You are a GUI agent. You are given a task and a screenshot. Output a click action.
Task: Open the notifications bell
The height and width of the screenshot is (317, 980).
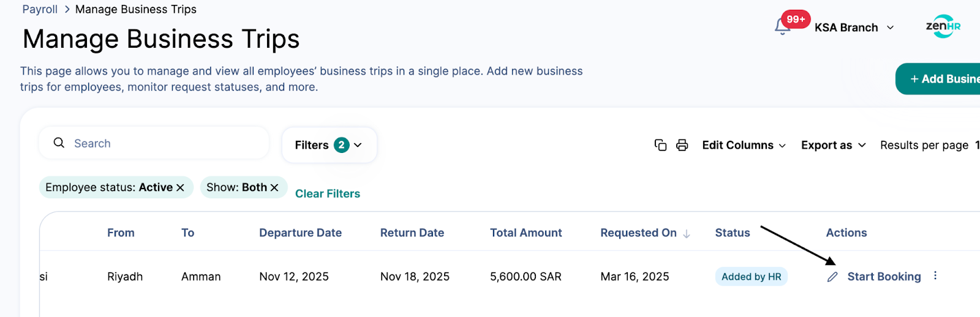pyautogui.click(x=782, y=26)
